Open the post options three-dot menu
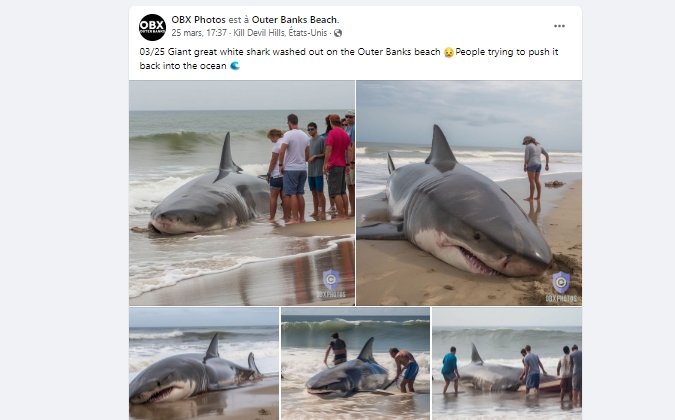 click(559, 26)
